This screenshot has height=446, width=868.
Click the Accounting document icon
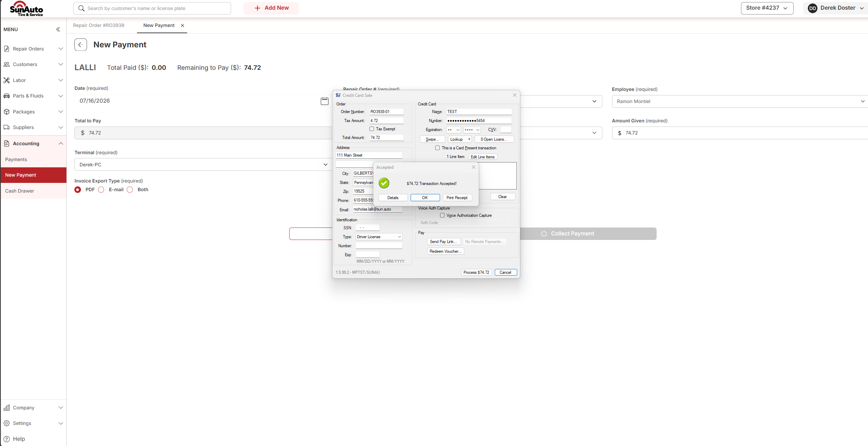(7, 143)
